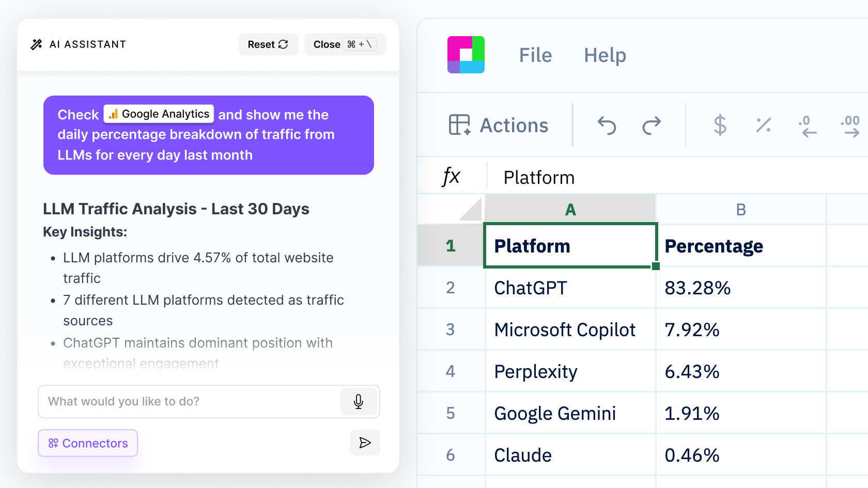Select row 5 header
Viewport: 868px width, 488px height.
coord(451,413)
